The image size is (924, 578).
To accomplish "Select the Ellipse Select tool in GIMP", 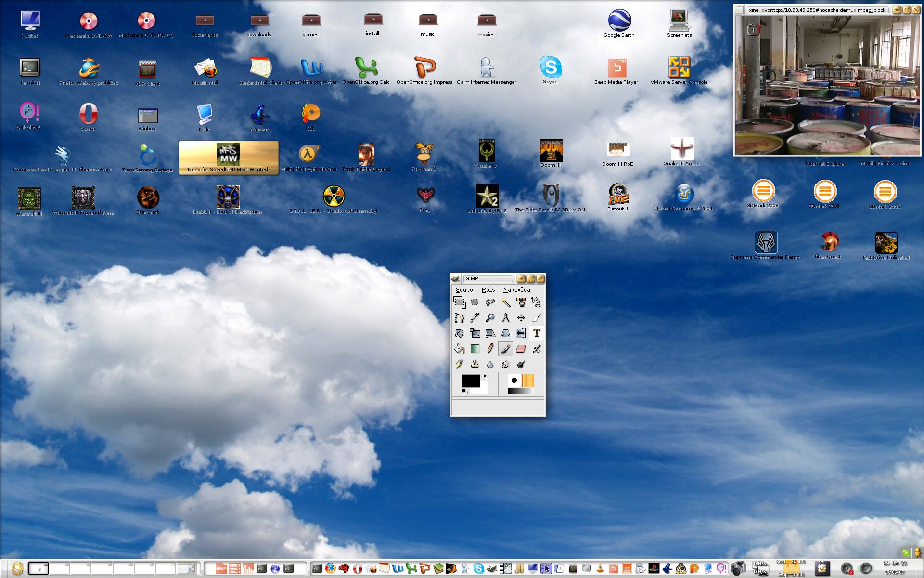I will pyautogui.click(x=475, y=302).
